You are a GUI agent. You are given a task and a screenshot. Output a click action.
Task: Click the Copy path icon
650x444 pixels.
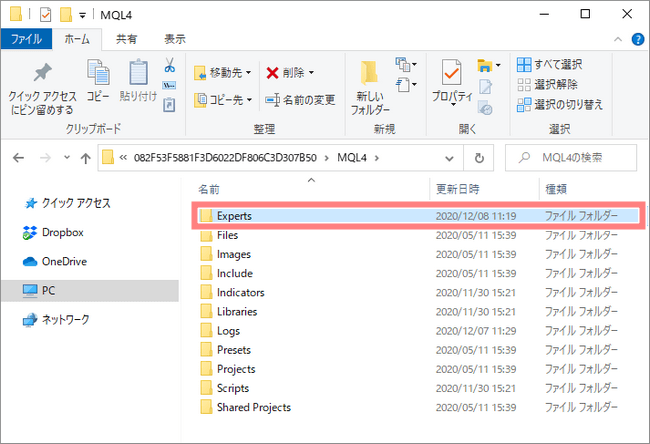click(169, 85)
